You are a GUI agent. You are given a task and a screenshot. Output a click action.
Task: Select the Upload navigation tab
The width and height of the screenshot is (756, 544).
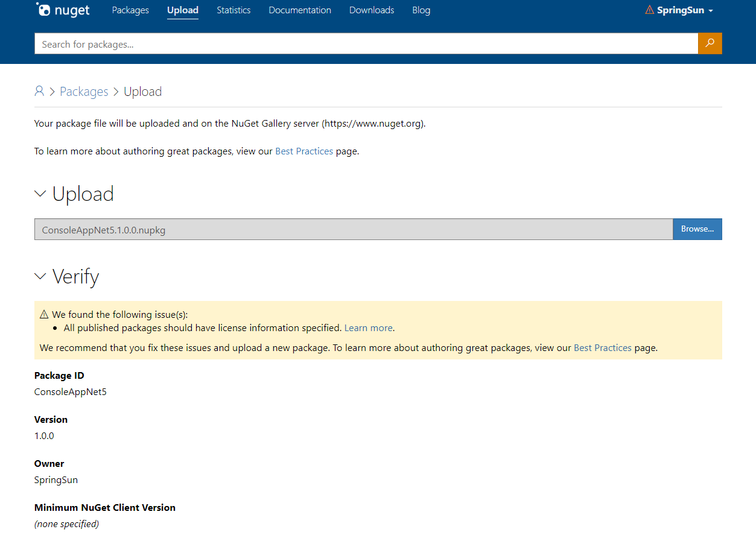(183, 10)
